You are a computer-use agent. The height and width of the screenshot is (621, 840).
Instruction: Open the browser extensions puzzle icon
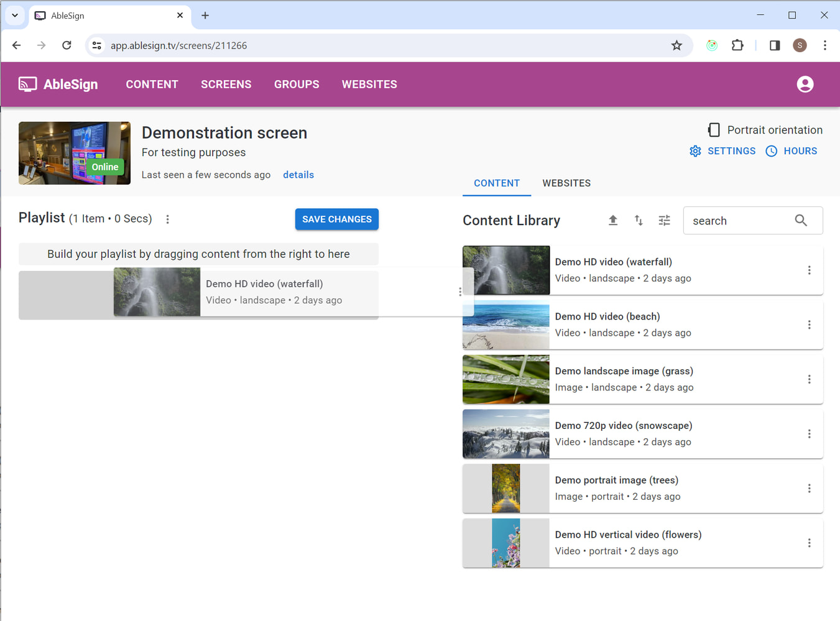pyautogui.click(x=737, y=45)
